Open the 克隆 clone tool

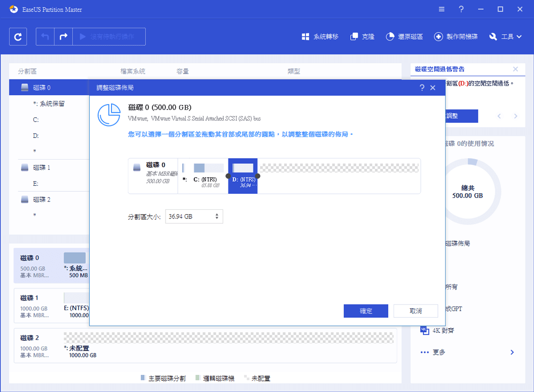click(x=363, y=36)
